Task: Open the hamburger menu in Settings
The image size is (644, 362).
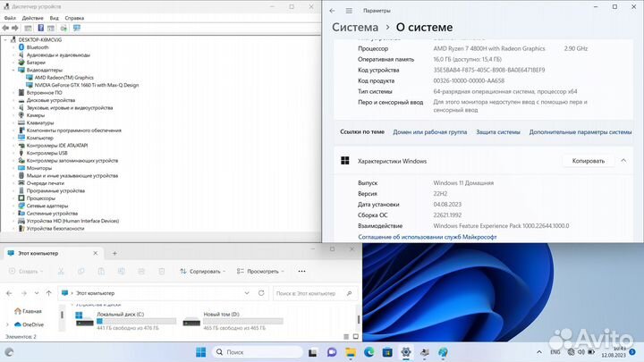Action: [x=349, y=11]
